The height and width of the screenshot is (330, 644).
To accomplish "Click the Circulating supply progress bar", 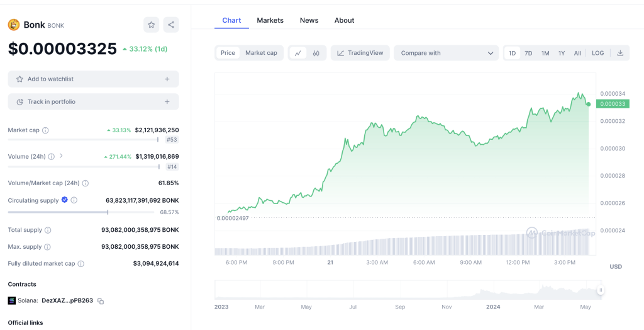I will pos(81,212).
